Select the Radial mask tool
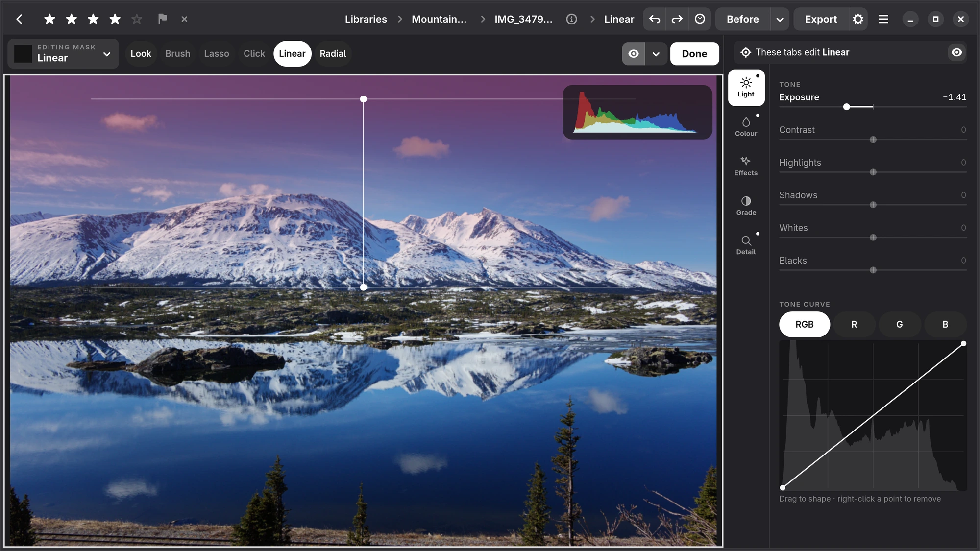 [333, 54]
